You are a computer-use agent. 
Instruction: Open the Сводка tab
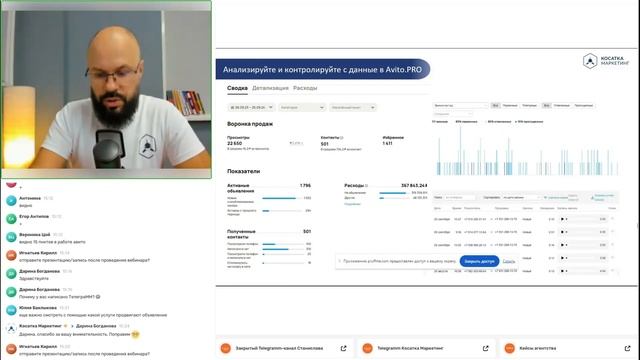coord(237,88)
